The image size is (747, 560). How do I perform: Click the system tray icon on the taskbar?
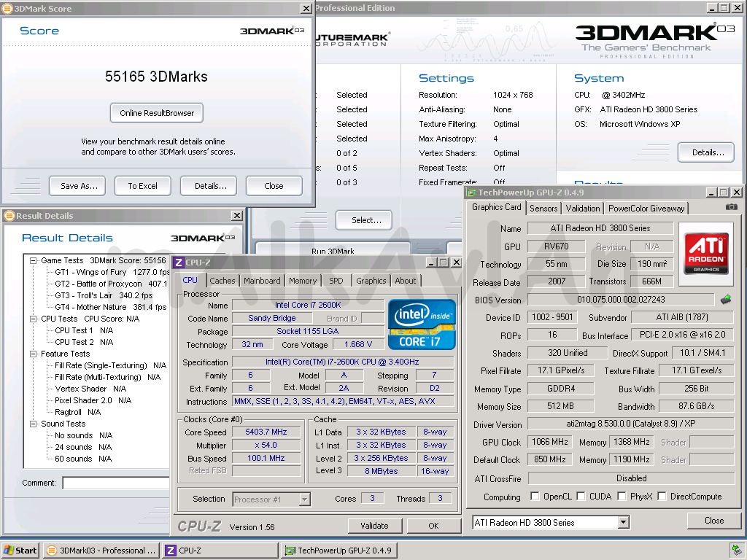735,551
